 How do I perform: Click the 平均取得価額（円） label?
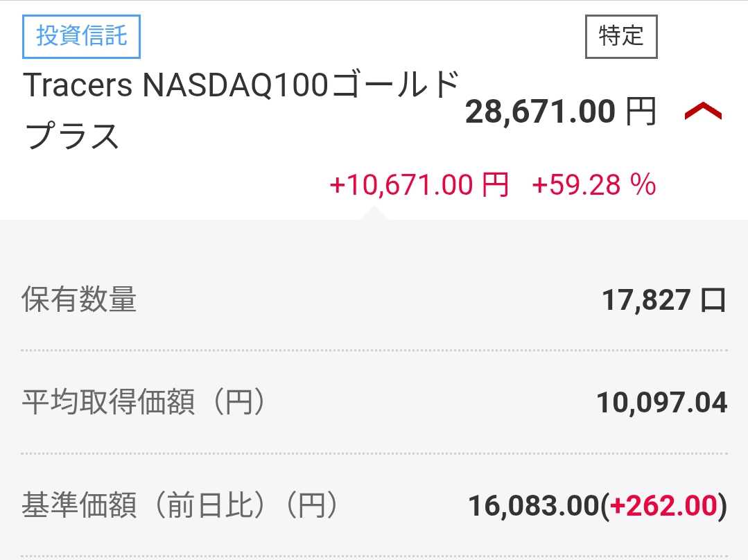(x=144, y=403)
